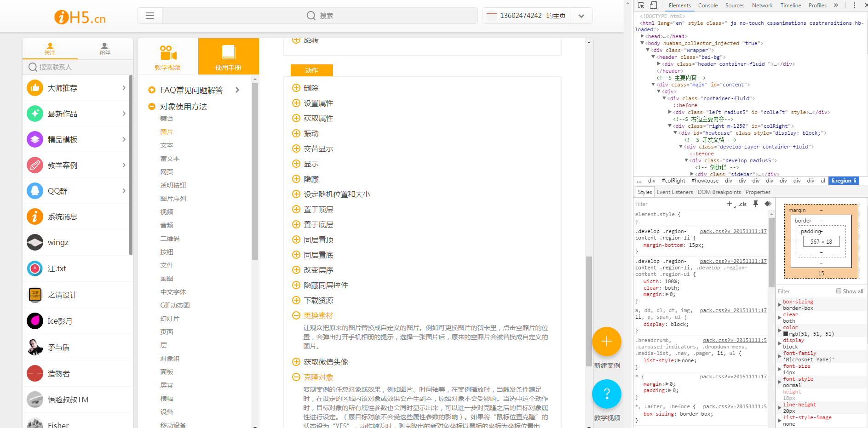Switch to the Console tab in DevTools
Viewport: 868px width, 428px height.
click(707, 5)
